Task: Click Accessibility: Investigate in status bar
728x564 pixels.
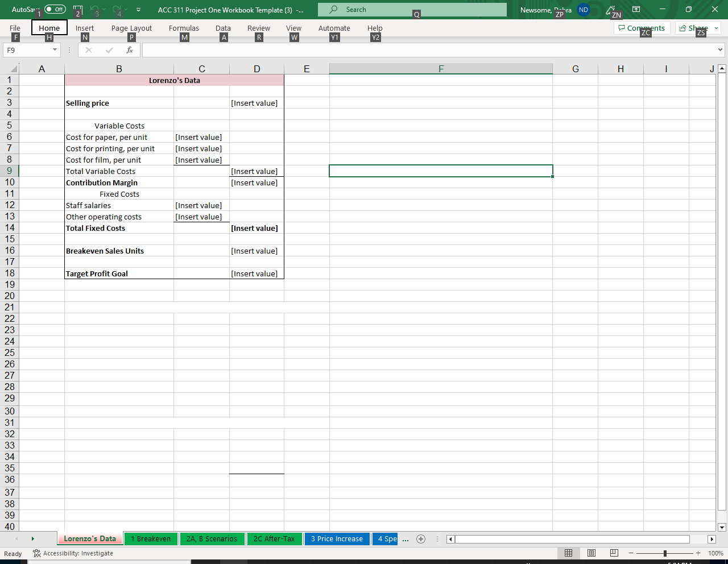Action: [73, 553]
